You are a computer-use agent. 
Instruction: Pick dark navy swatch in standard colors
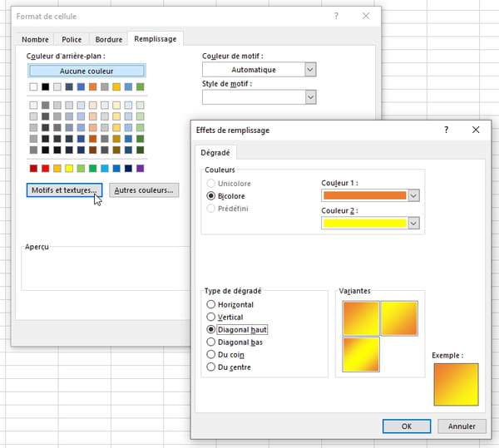[x=128, y=168]
